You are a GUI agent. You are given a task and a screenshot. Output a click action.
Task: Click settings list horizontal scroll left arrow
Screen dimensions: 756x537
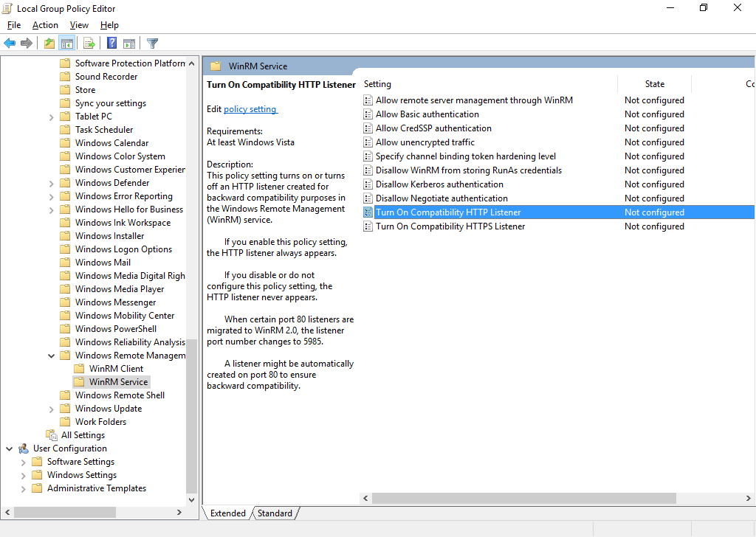pos(365,498)
